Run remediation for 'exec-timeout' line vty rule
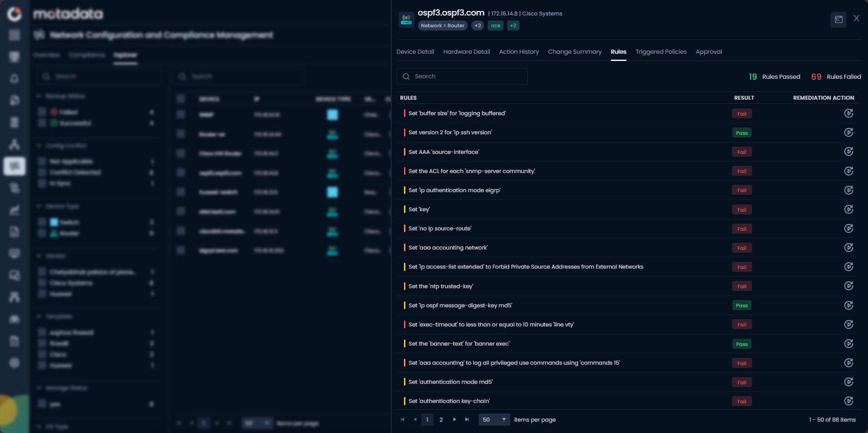This screenshot has width=868, height=433. pyautogui.click(x=848, y=325)
